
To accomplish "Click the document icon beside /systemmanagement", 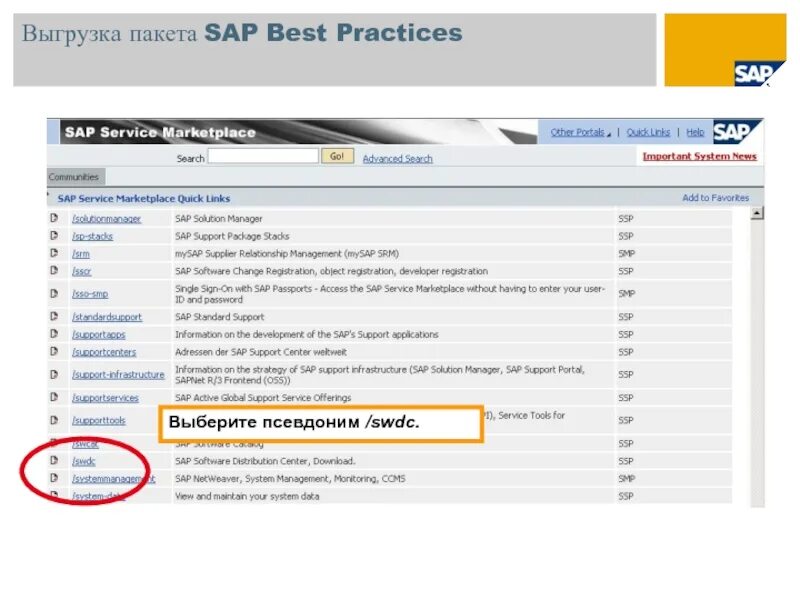I will coord(54,478).
